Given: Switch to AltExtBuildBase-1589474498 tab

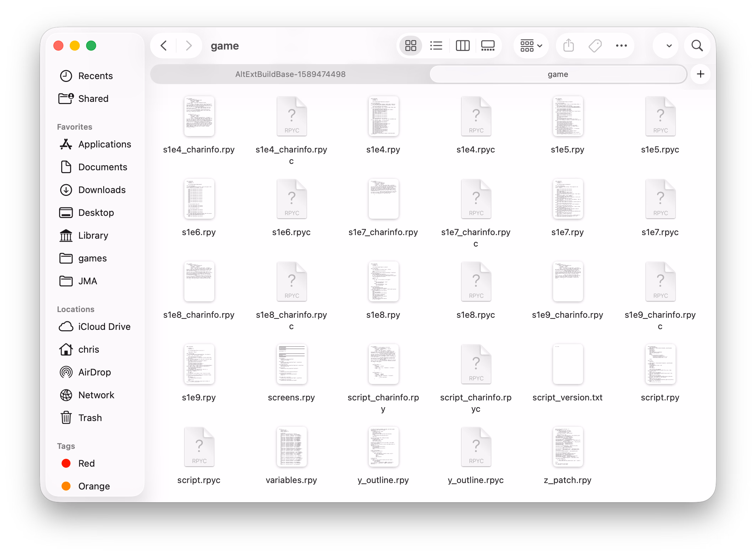Looking at the screenshot, I should [x=290, y=74].
